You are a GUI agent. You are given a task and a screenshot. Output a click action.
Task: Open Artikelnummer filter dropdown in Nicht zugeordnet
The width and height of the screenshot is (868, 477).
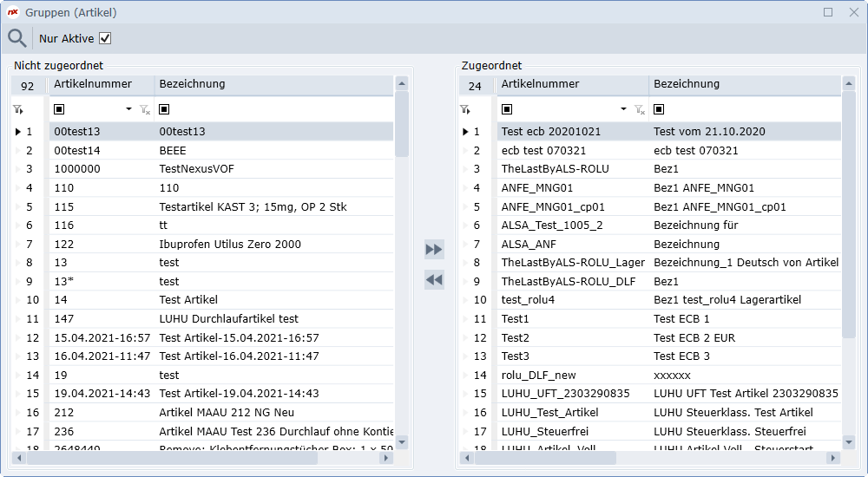pos(129,109)
